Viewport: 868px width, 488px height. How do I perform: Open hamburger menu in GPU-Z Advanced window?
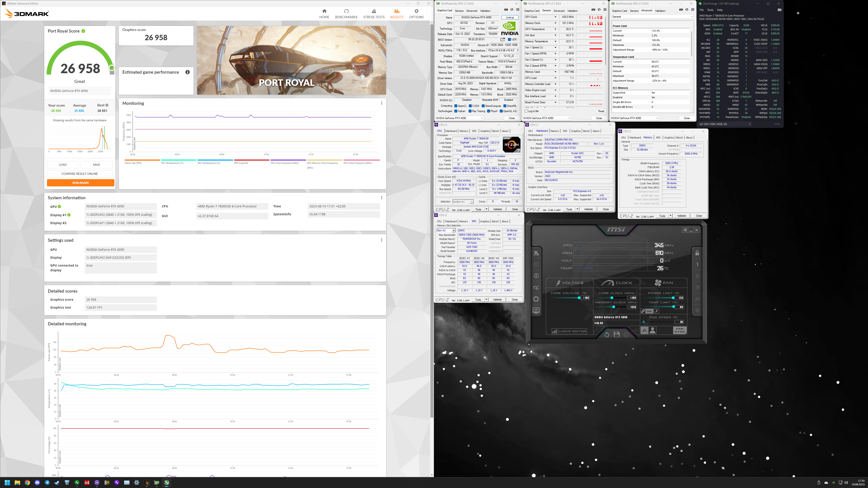[692, 10]
